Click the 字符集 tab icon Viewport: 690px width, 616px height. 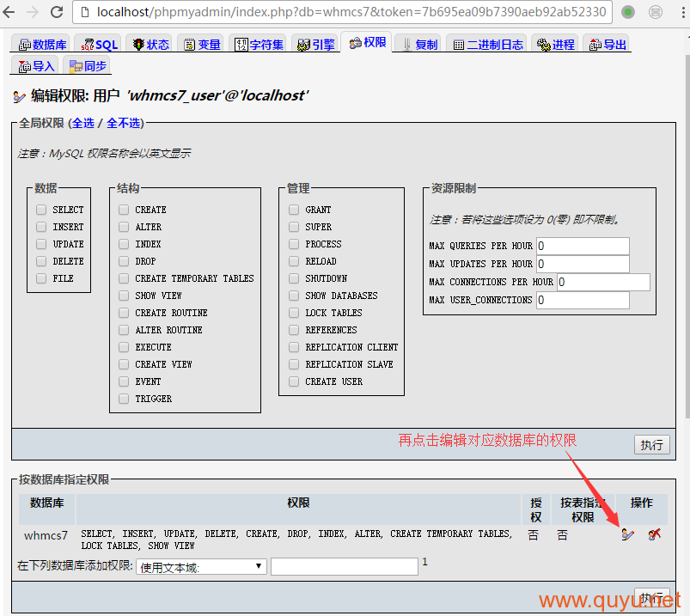(x=241, y=45)
